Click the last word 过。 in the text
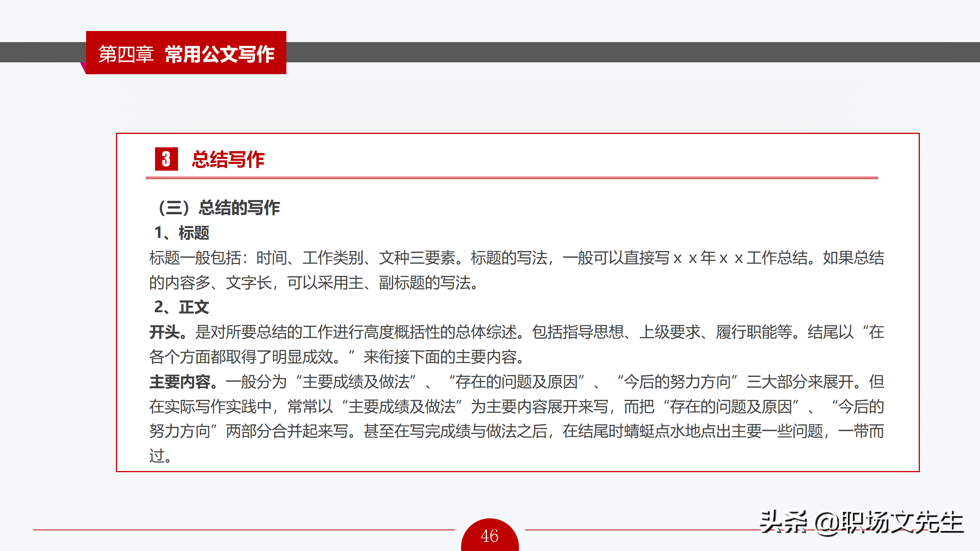The height and width of the screenshot is (551, 980). 160,456
